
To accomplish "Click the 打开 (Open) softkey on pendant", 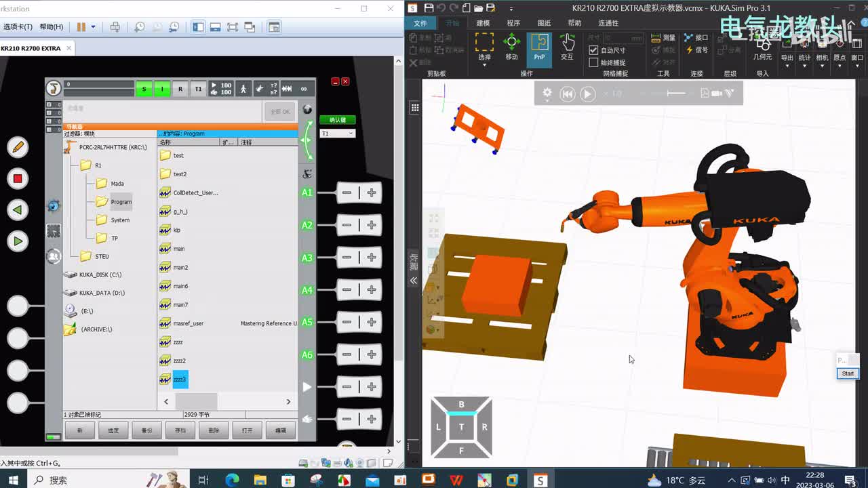I will (x=247, y=430).
